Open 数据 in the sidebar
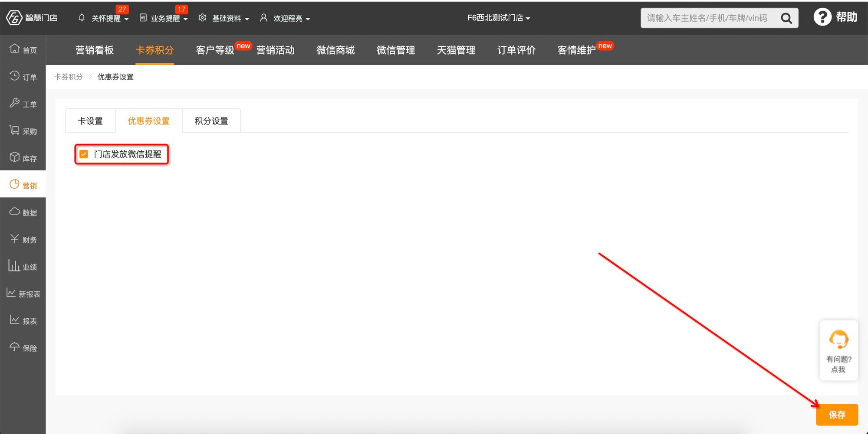868x434 pixels. point(23,212)
